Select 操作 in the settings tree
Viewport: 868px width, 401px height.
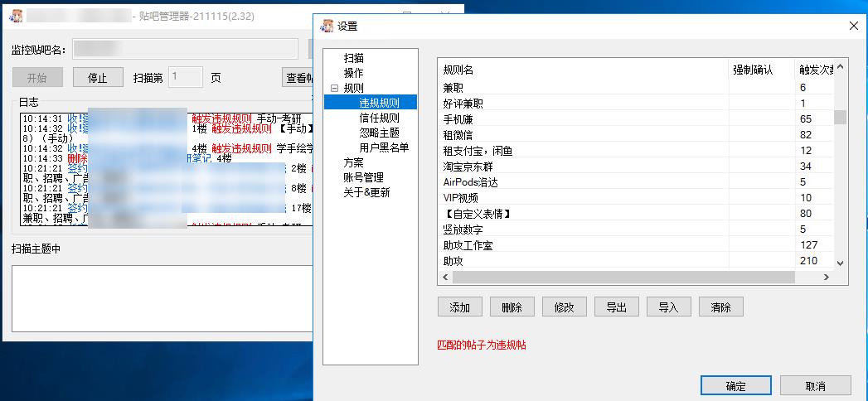coord(354,73)
